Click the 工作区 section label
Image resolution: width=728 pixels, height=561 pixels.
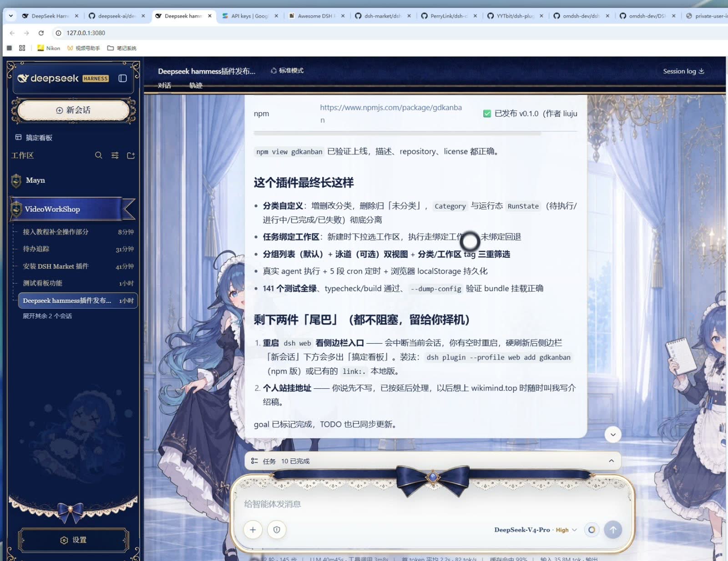tap(22, 155)
